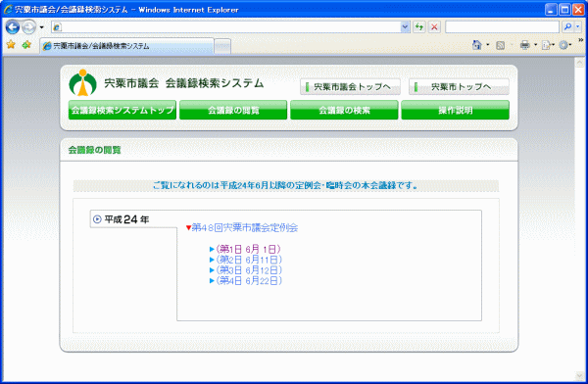
Task: Click the green Refresh page icon
Action: coord(419,27)
